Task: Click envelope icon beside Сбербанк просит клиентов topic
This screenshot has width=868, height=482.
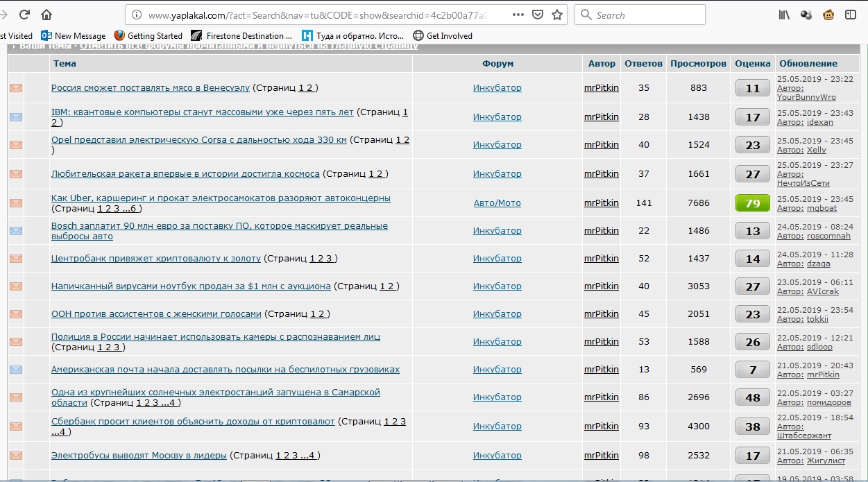Action: coord(15,427)
